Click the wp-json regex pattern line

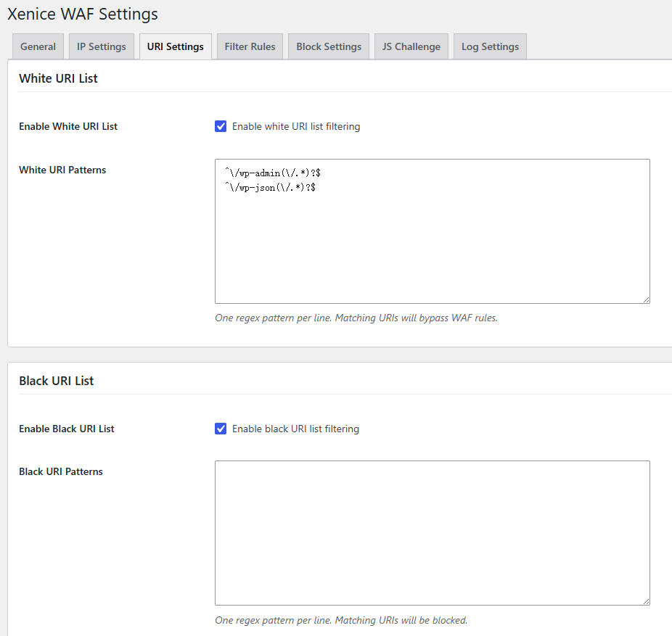[270, 188]
